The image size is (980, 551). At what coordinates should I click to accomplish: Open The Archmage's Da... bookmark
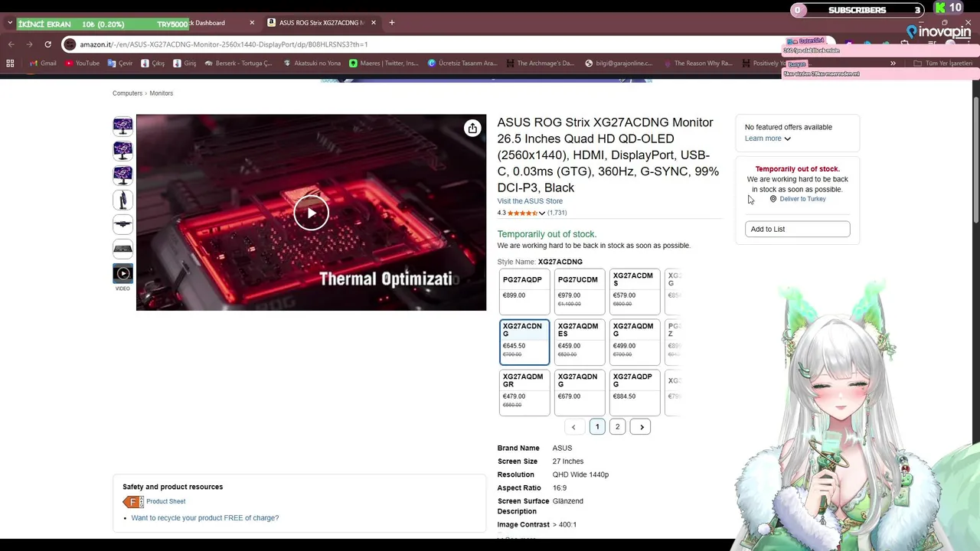(x=539, y=64)
